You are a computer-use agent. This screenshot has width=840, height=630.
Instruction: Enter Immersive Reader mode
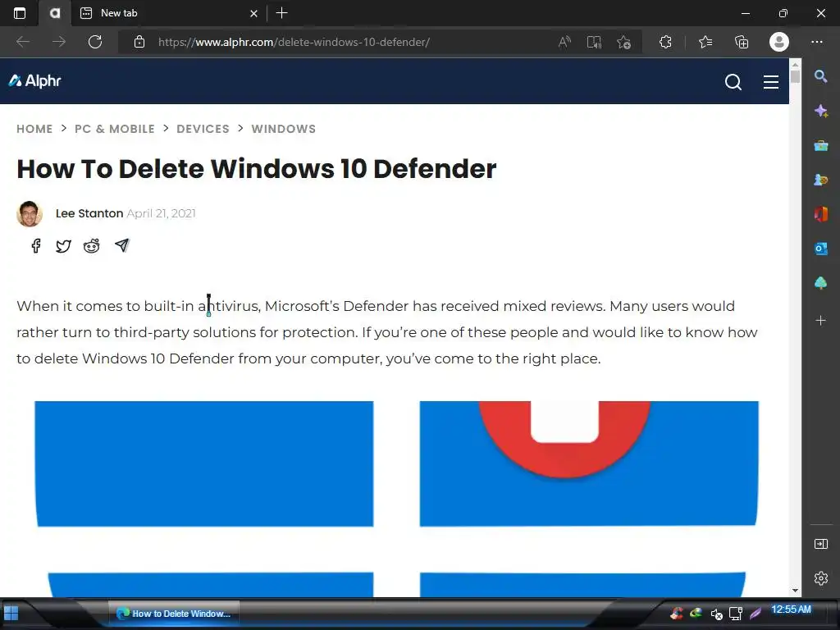[594, 42]
